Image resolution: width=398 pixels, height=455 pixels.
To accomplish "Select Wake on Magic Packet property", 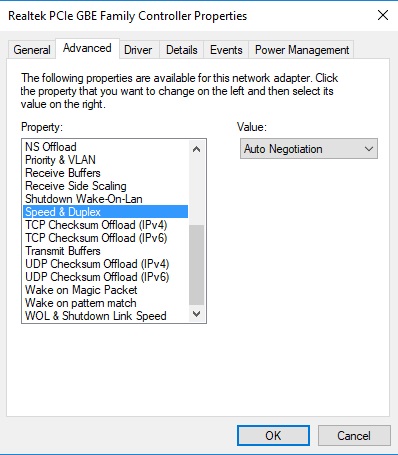I will pyautogui.click(x=105, y=290).
